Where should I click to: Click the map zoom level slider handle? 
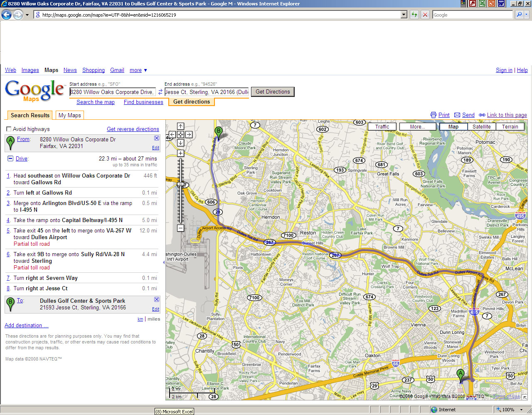pos(180,184)
